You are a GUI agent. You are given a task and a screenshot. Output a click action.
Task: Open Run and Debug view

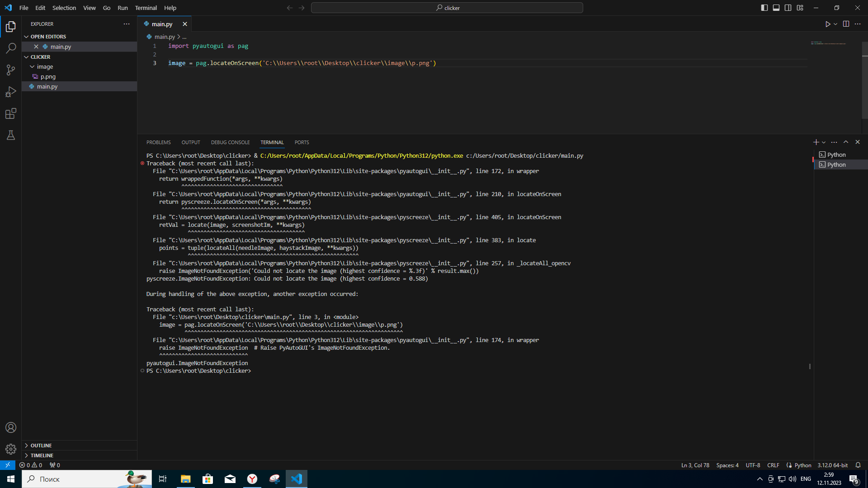11,92
